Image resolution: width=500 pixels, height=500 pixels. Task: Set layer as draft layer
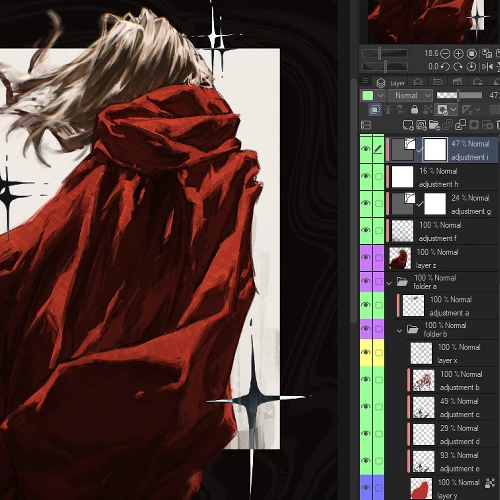pyautogui.click(x=401, y=109)
